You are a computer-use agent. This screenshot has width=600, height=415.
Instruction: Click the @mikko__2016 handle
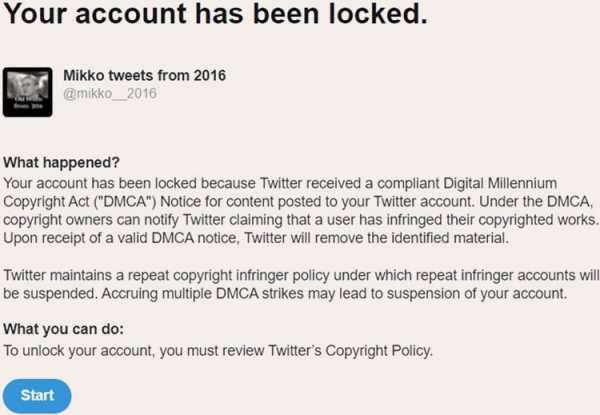pyautogui.click(x=110, y=93)
